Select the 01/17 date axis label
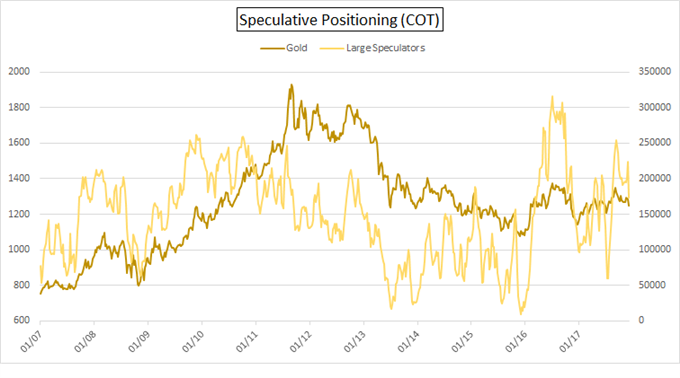 tap(570, 340)
